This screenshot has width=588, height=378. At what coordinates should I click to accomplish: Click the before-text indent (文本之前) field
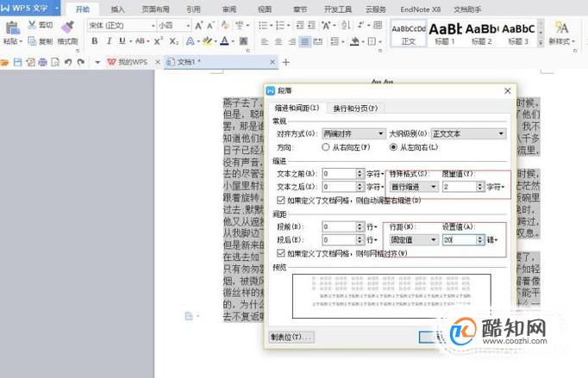click(343, 173)
